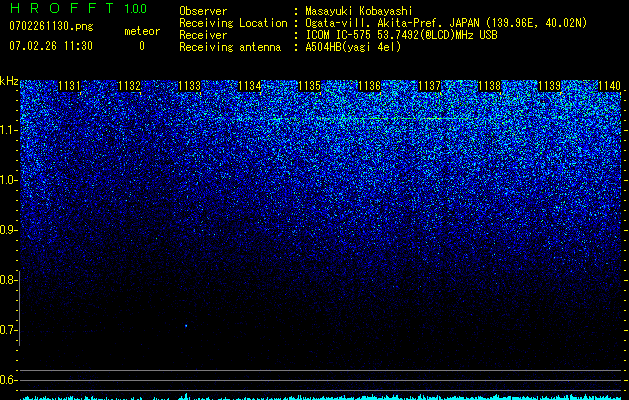Click the meteor count value 0
The height and width of the screenshot is (400, 629).
point(142,46)
